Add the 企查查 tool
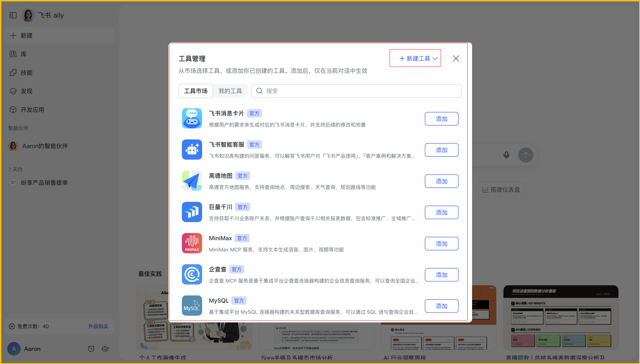 click(x=441, y=275)
